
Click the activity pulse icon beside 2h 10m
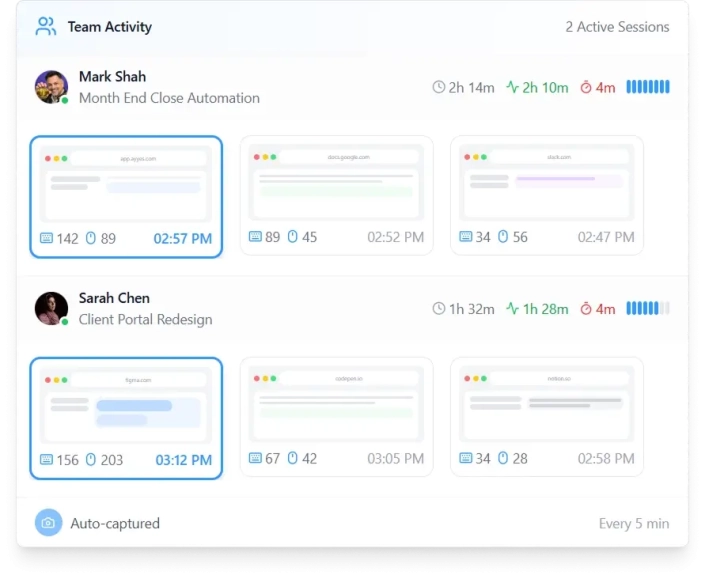pos(513,87)
